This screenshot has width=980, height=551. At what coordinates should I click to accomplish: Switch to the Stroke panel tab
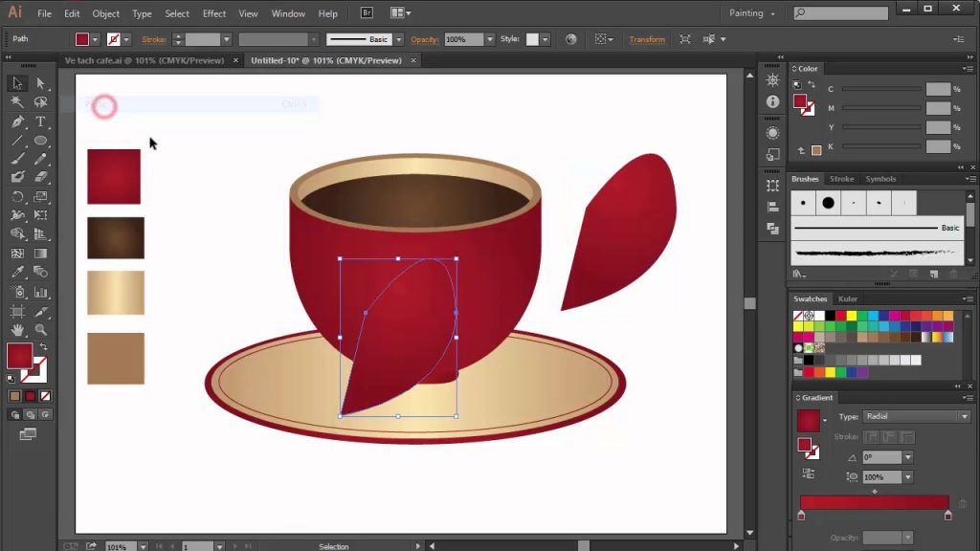pos(841,179)
